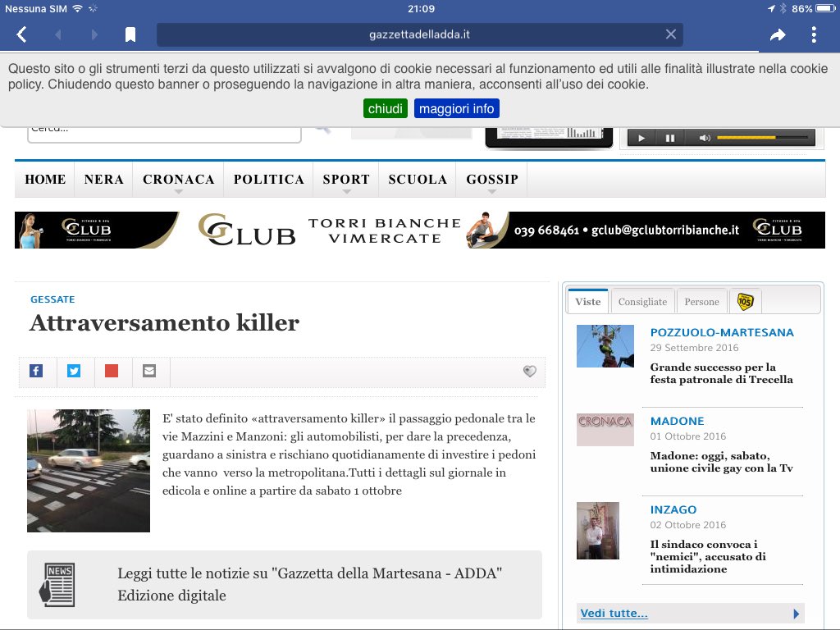The image size is (840, 630).
Task: Tap the 29 Settembre 2016 date
Action: (694, 348)
